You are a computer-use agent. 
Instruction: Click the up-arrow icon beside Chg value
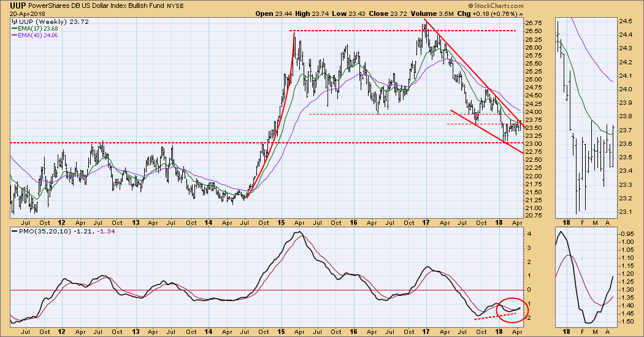521,13
